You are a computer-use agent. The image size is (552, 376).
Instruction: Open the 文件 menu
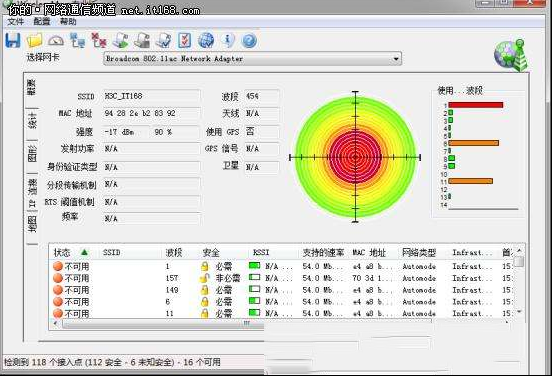pos(15,21)
